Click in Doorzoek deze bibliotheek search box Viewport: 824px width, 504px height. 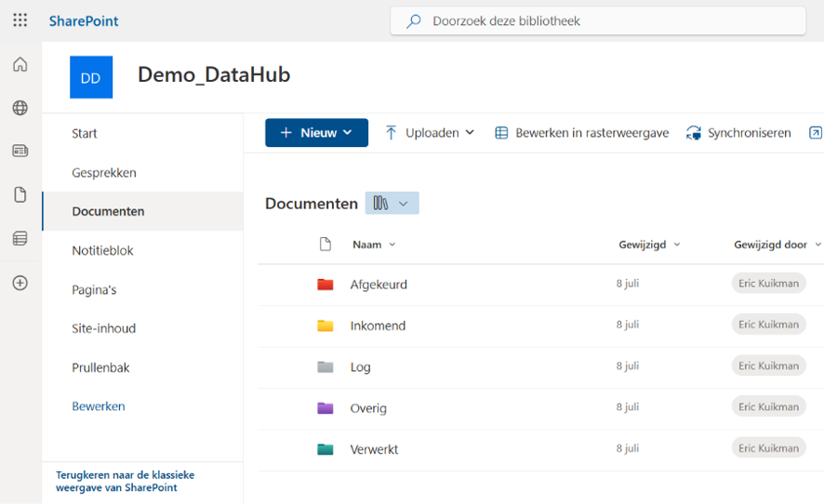pyautogui.click(x=598, y=21)
